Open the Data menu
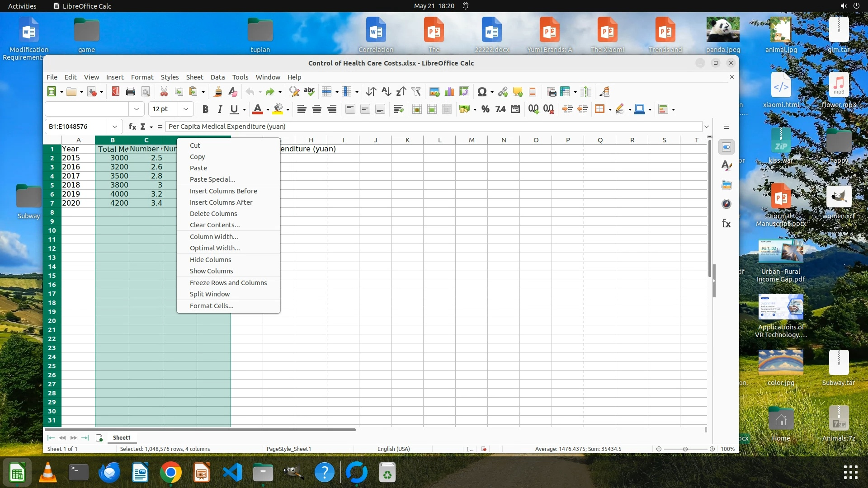The image size is (868, 488). coord(217,77)
